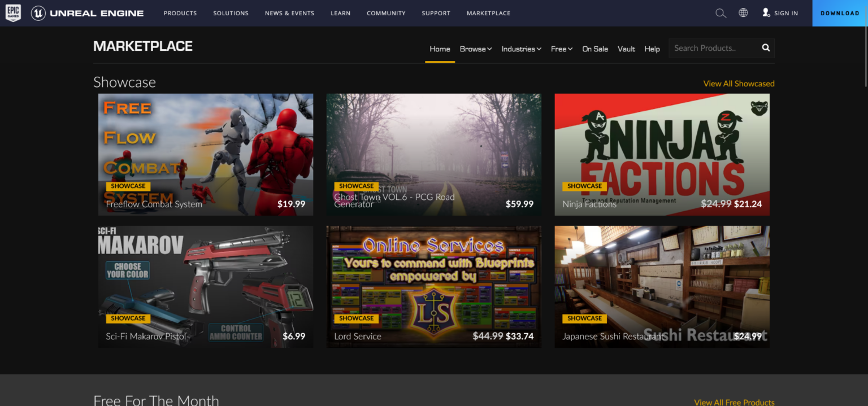The height and width of the screenshot is (406, 868).
Task: Open the Industries dropdown
Action: [520, 49]
